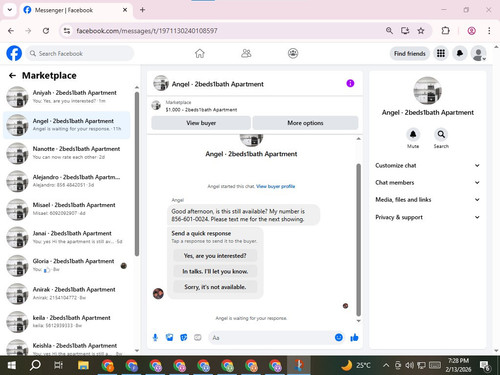The image size is (500, 375).
Task: Expand Chat members section
Action: coord(428,183)
